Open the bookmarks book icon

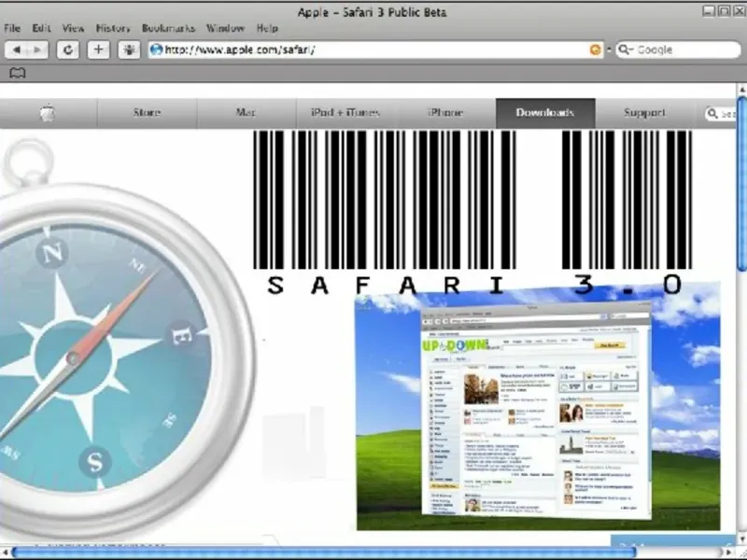coord(18,73)
